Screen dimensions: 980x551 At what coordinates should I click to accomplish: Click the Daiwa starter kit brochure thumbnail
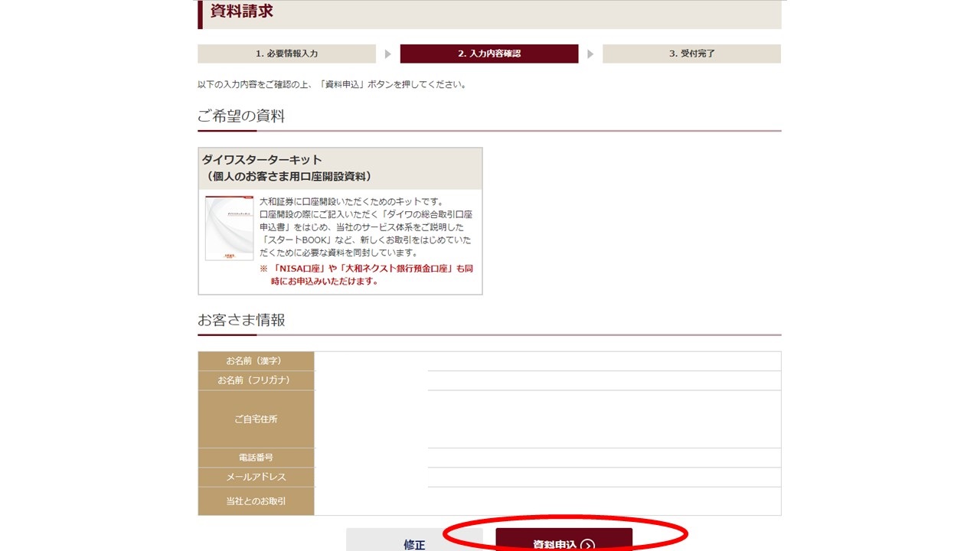click(229, 228)
